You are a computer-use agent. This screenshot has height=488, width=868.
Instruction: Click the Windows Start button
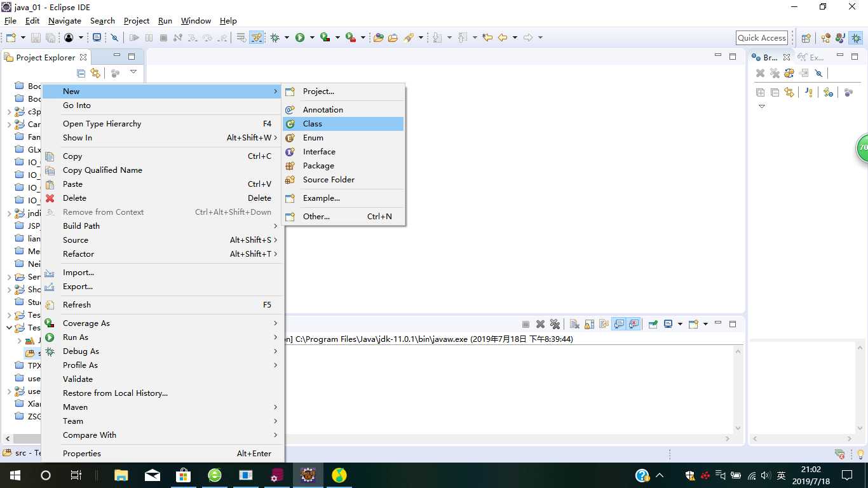tap(15, 475)
